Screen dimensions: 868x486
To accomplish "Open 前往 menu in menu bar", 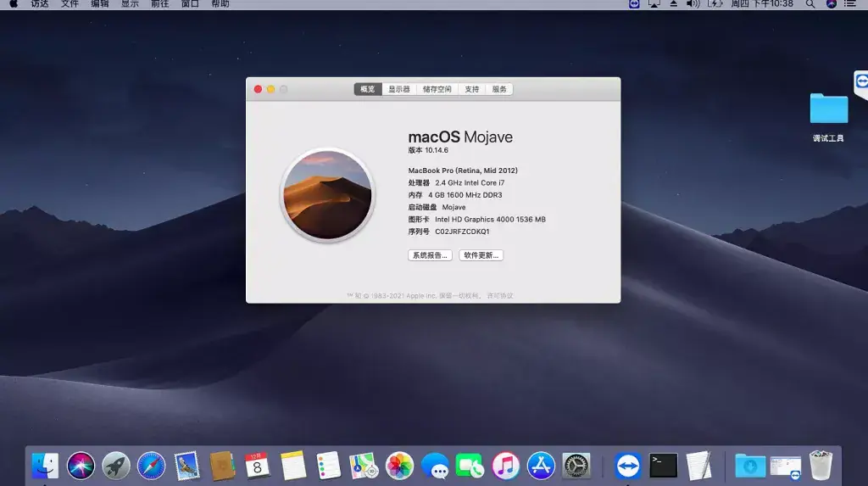I will click(x=160, y=4).
